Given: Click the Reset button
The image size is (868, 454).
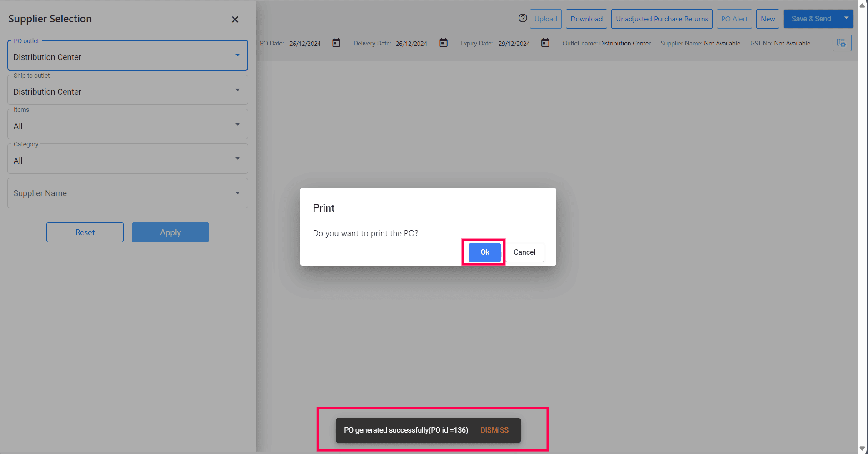Looking at the screenshot, I should click(x=85, y=232).
